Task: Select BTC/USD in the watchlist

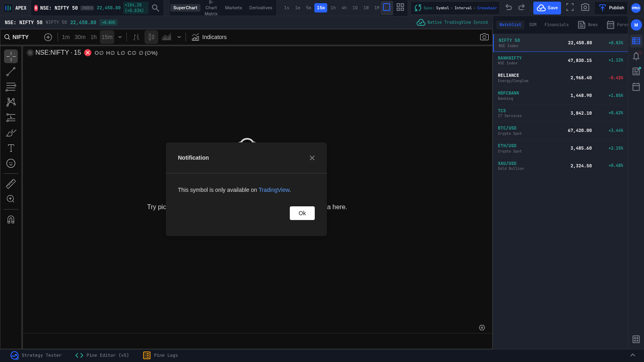Action: (560, 131)
